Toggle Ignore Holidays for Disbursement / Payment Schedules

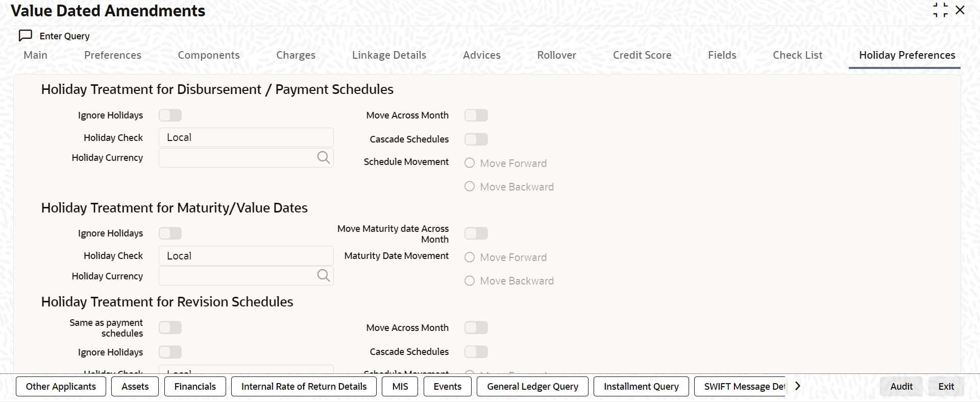point(170,115)
